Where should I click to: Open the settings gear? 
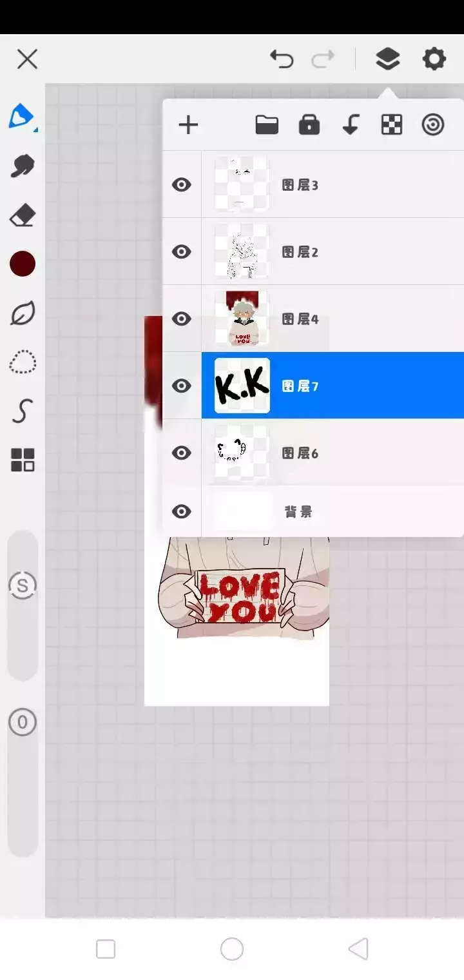point(434,59)
